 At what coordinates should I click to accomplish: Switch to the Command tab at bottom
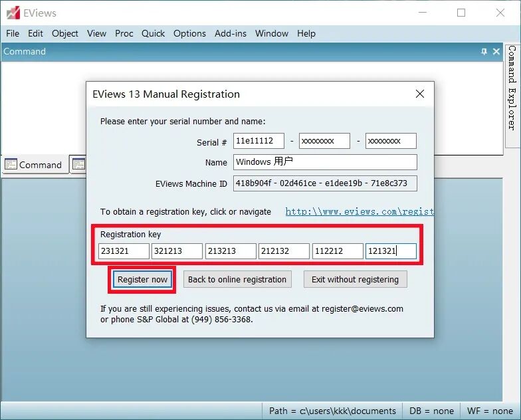click(35, 165)
